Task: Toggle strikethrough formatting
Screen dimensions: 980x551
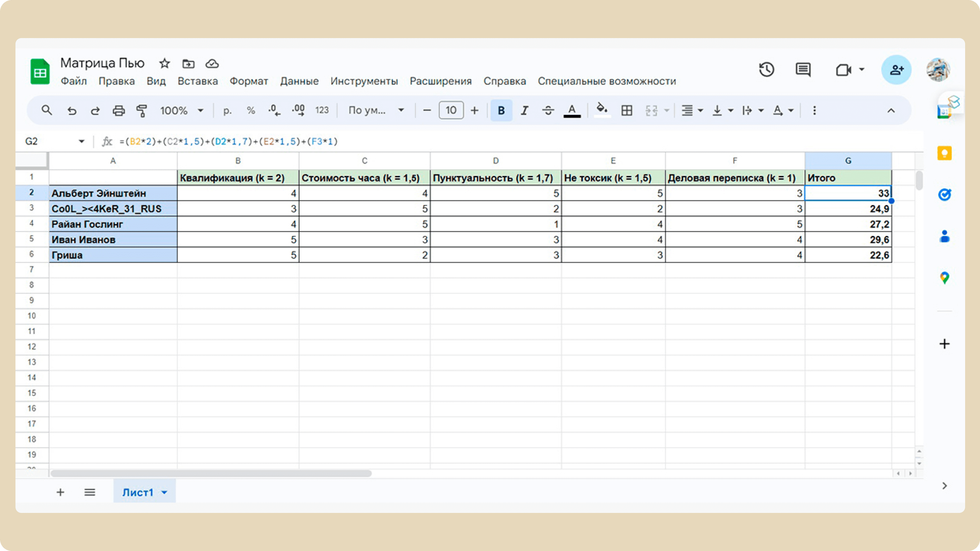Action: pyautogui.click(x=548, y=111)
